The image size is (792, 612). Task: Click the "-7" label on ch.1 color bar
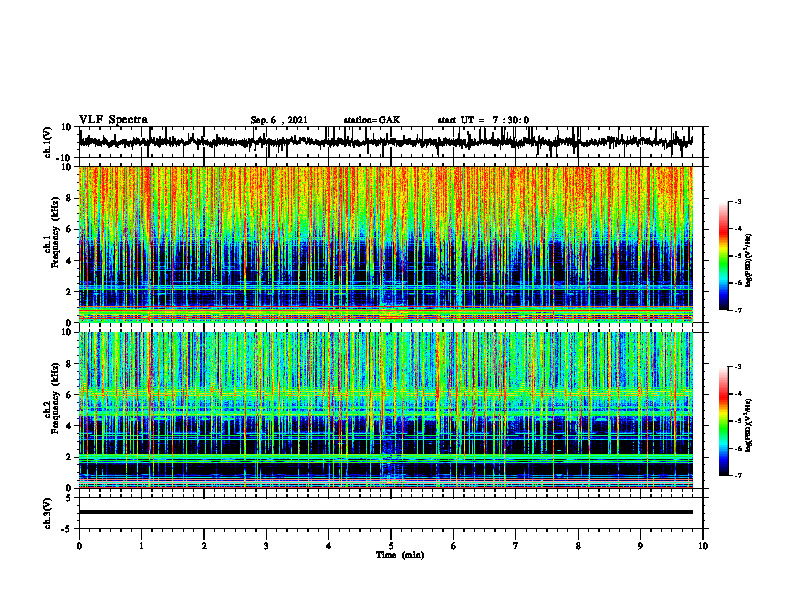[x=737, y=310]
